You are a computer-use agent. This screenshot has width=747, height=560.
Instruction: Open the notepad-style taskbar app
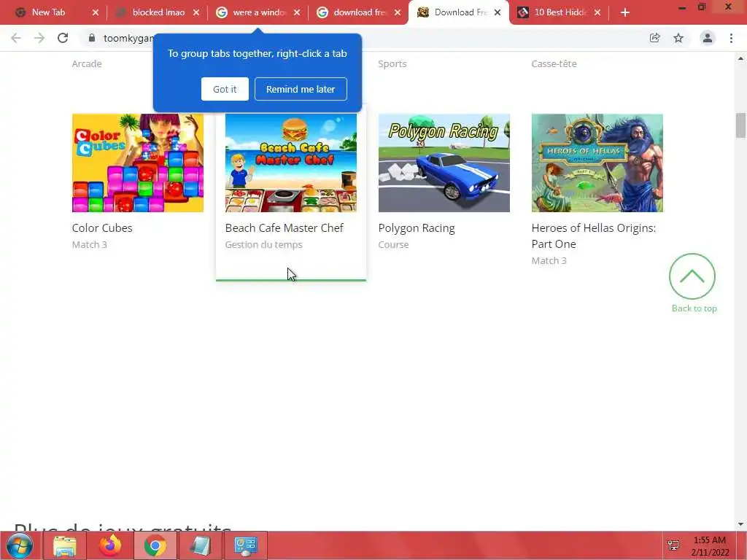201,545
